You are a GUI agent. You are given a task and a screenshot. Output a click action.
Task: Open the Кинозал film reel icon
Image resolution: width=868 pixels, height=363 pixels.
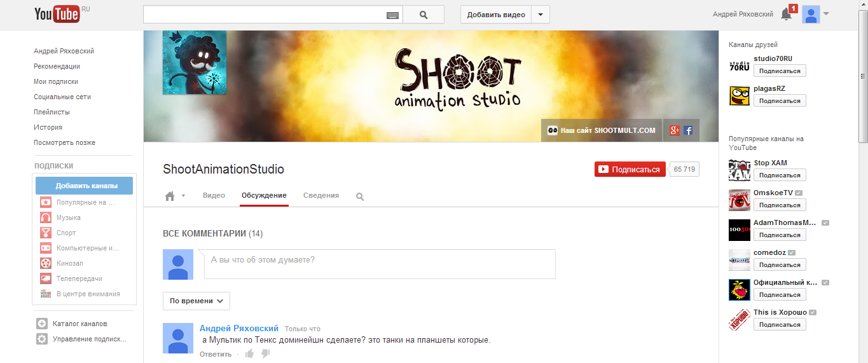pos(46,263)
